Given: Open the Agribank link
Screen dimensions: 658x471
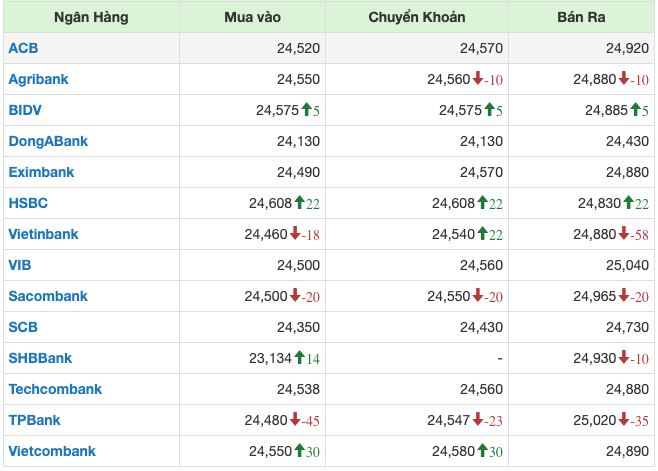Looking at the screenshot, I should pos(38,79).
